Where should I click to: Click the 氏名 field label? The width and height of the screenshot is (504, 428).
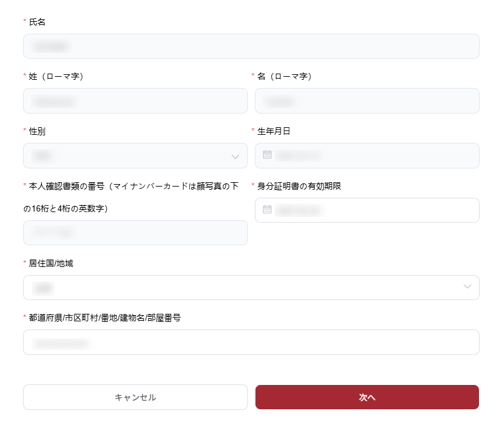point(37,22)
